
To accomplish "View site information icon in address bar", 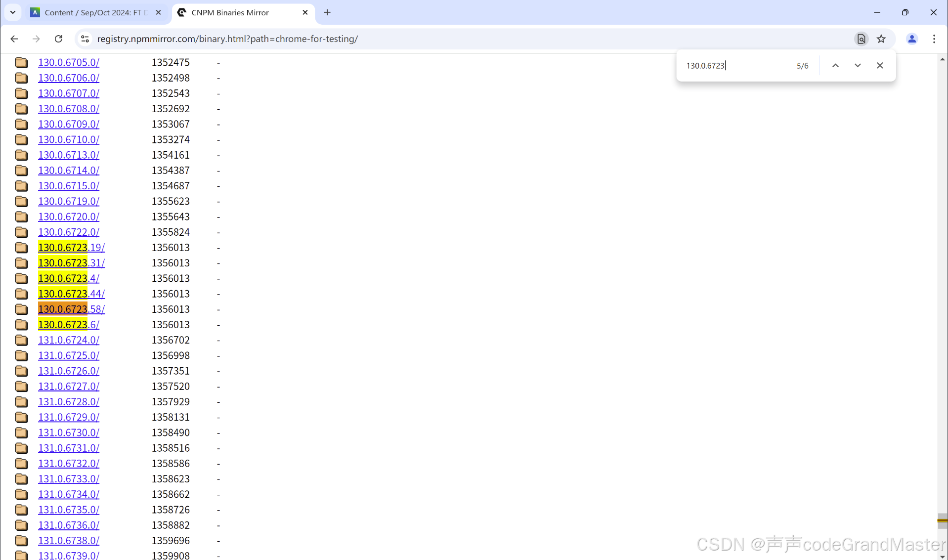I will 85,39.
